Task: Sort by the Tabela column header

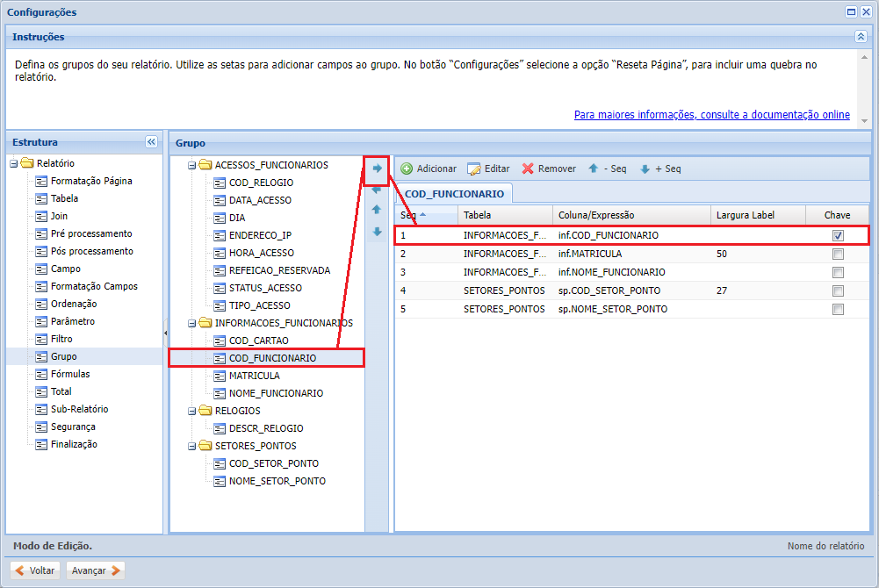Action: pos(478,215)
